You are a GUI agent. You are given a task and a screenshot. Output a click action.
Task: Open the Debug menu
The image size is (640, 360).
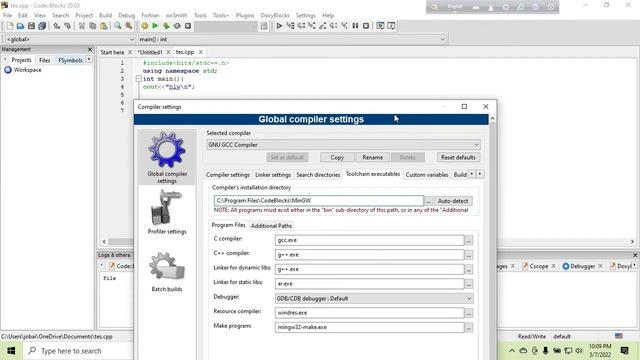pos(127,15)
